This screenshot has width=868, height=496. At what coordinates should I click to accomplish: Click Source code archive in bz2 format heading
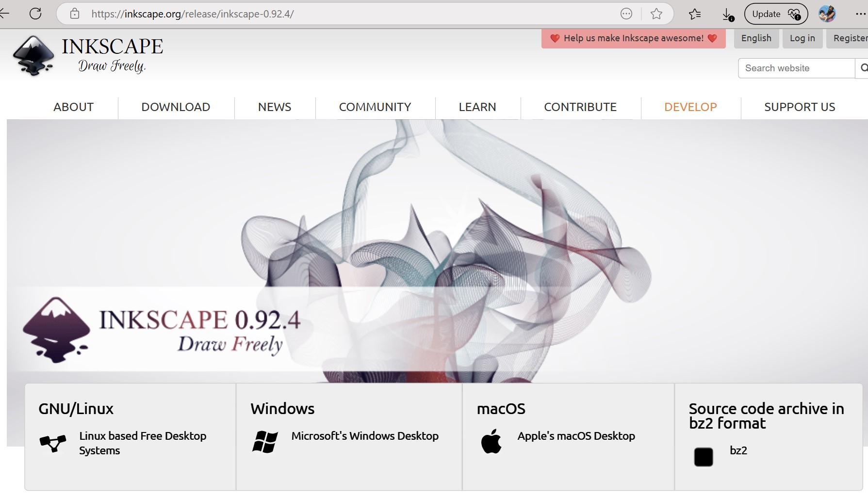pos(767,416)
